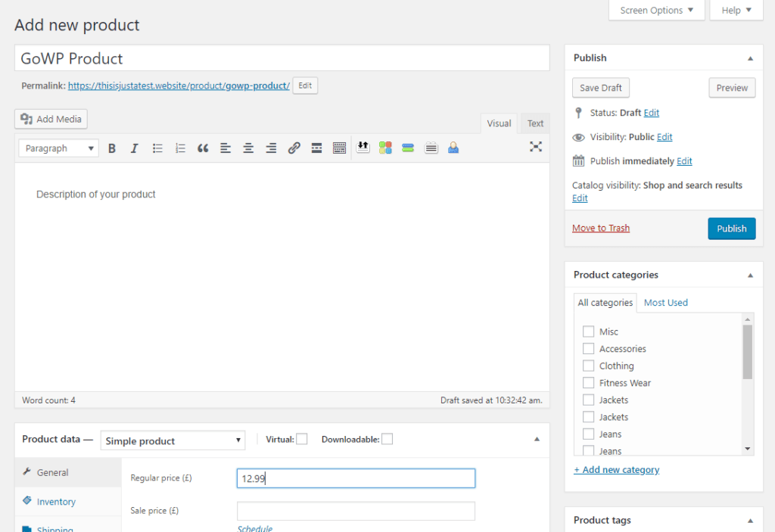The width and height of the screenshot is (775, 532).
Task: Click the Preview button
Action: pos(732,88)
